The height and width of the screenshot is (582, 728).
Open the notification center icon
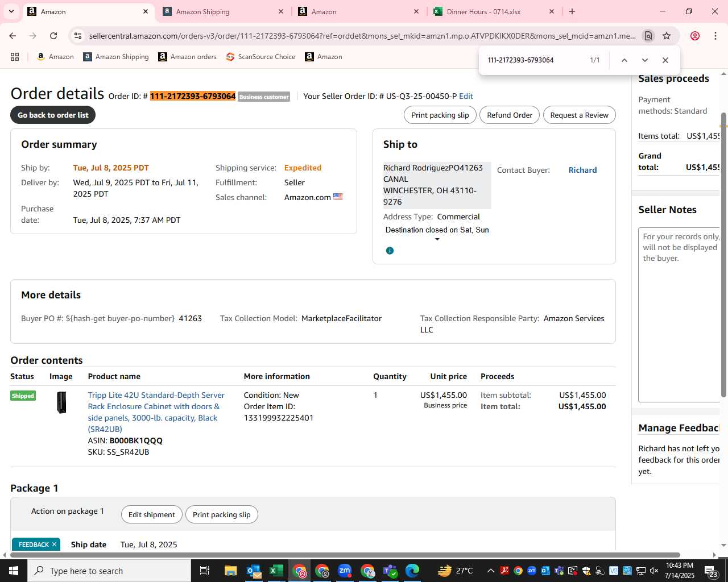711,571
